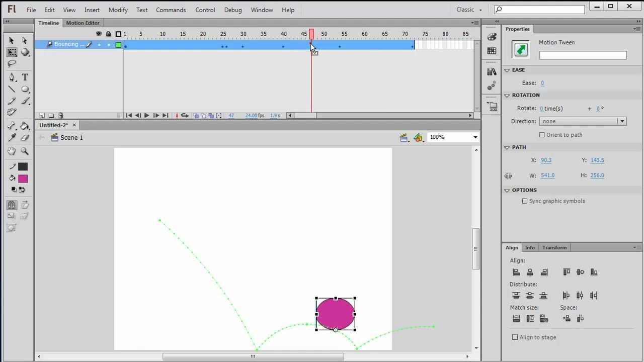This screenshot has width=644, height=362.
Task: Open the rotation Direction dropdown
Action: pyautogui.click(x=583, y=121)
